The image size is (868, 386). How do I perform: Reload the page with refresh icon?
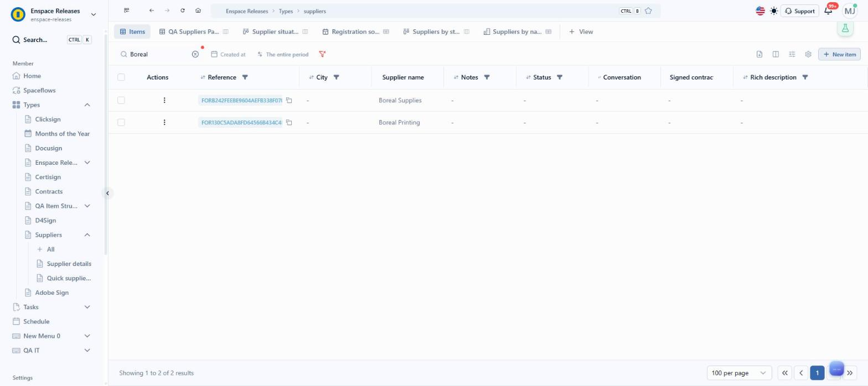coord(183,11)
